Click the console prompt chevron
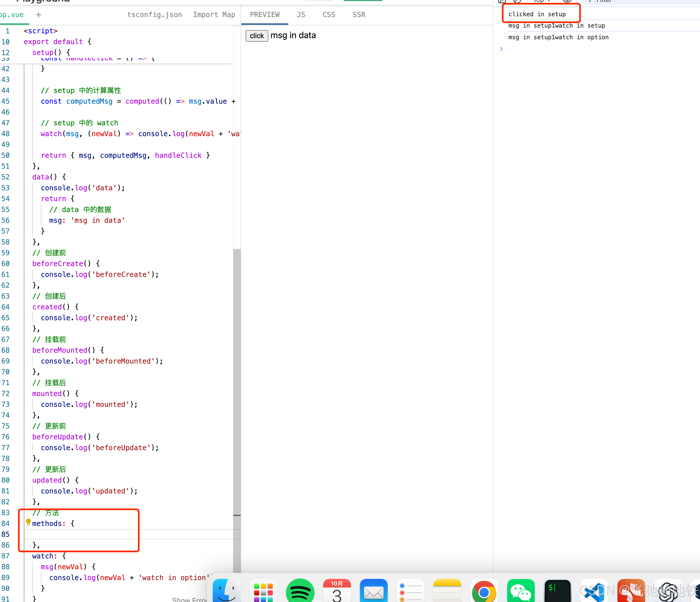The image size is (700, 602). click(501, 49)
